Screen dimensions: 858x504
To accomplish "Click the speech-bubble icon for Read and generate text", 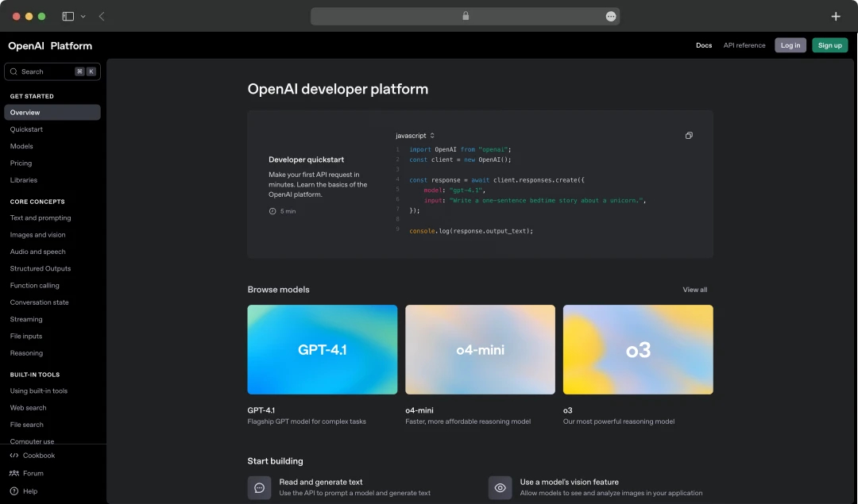I will click(259, 487).
